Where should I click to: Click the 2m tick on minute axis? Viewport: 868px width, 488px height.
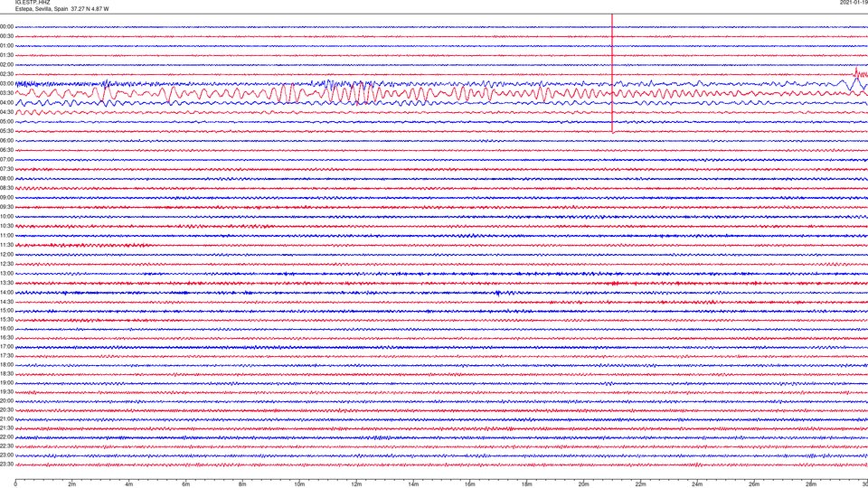click(72, 484)
